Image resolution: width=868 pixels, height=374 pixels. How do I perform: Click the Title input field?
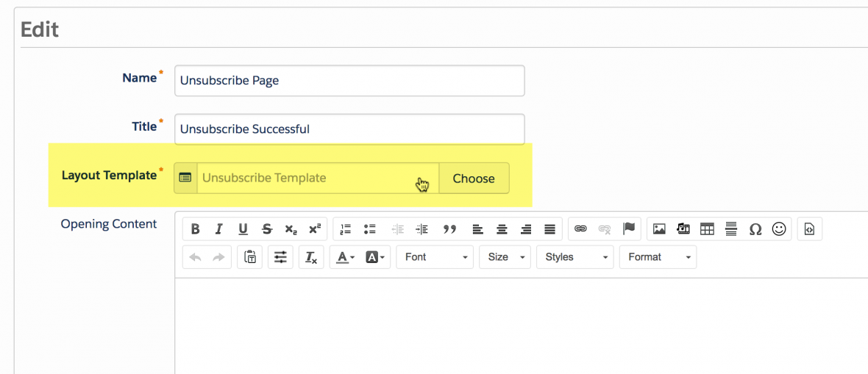click(349, 129)
